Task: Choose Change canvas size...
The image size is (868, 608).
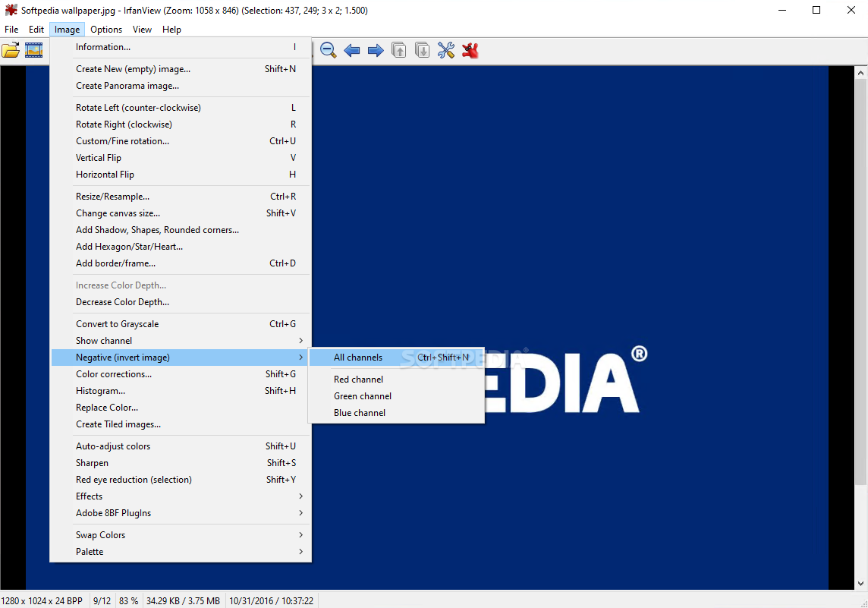Action: (x=181, y=213)
